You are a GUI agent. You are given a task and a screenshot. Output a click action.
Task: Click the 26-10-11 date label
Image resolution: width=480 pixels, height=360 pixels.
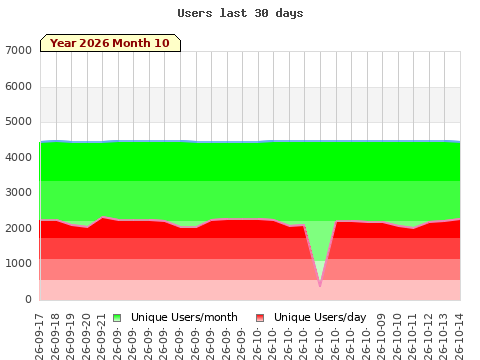tap(412, 336)
